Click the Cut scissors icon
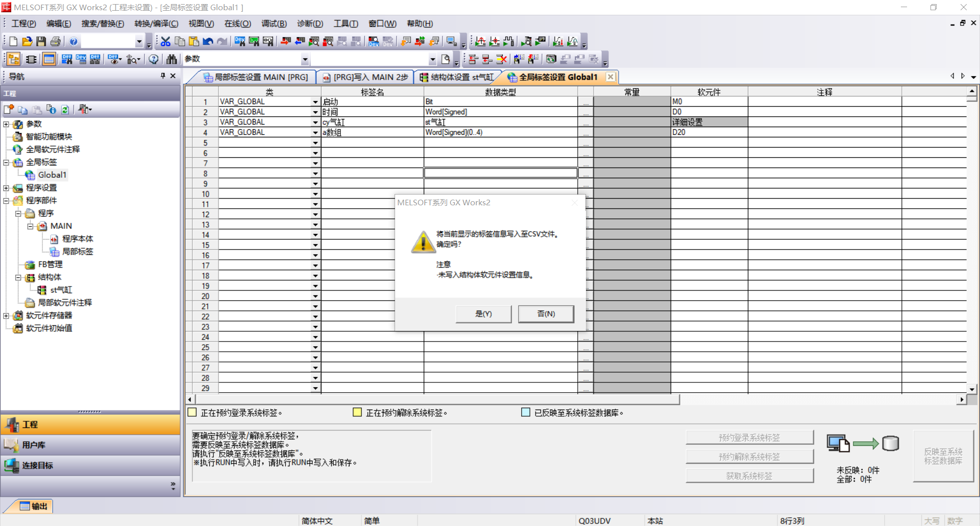 click(165, 41)
